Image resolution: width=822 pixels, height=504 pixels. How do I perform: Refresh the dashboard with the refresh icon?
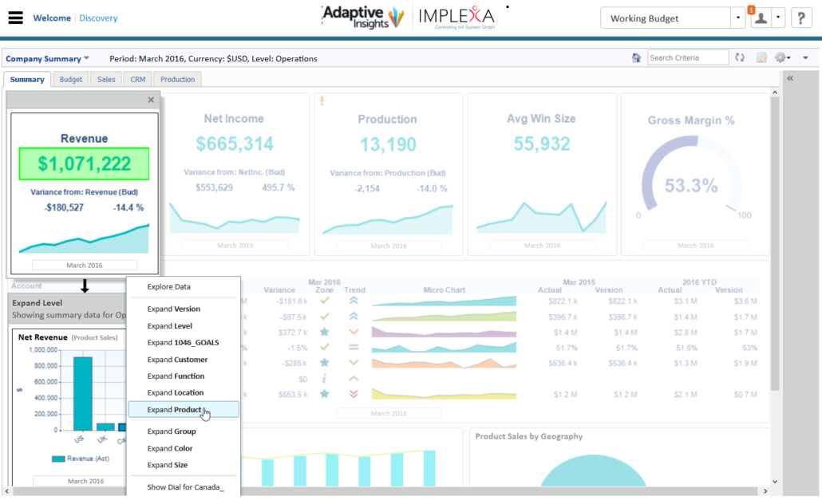(x=740, y=58)
